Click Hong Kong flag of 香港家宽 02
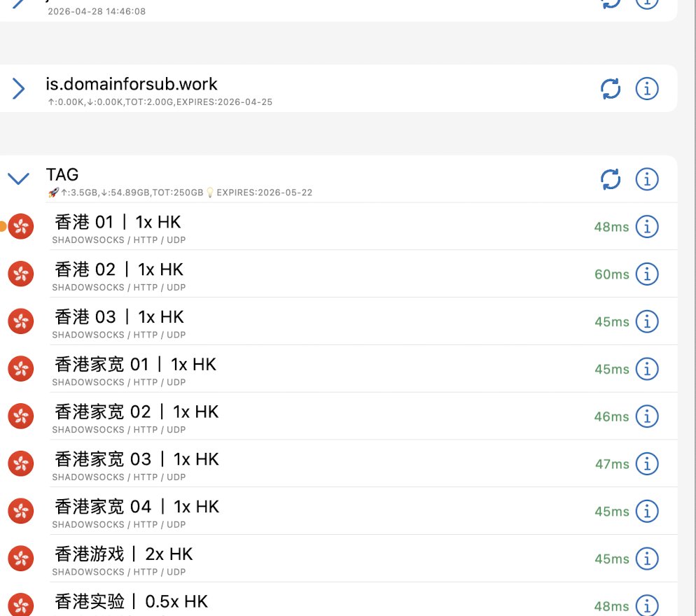This screenshot has height=616, width=696. [x=21, y=416]
